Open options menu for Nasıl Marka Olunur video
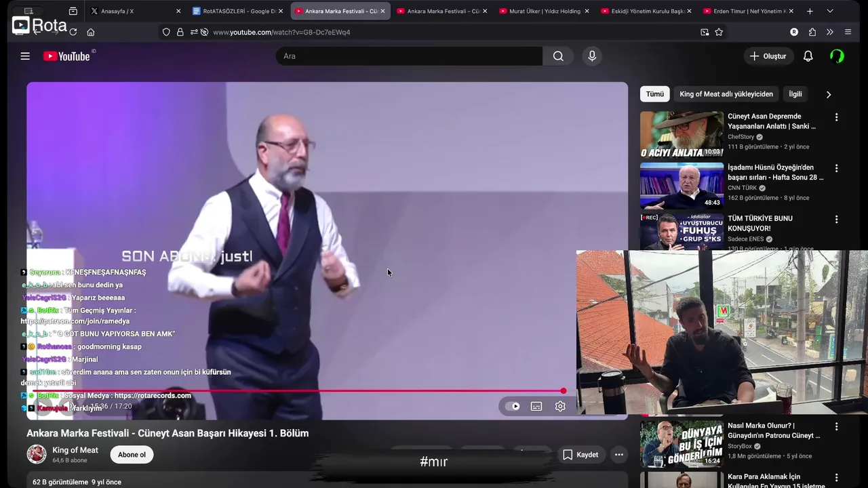 [836, 426]
